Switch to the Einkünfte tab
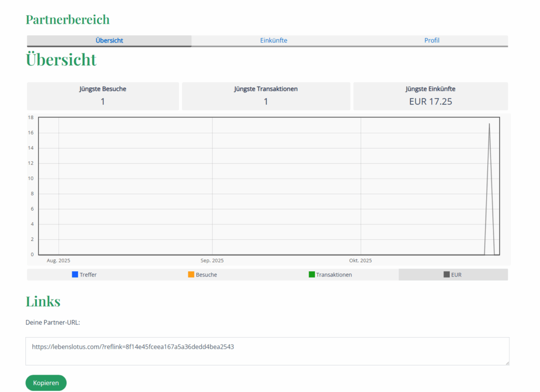The height and width of the screenshot is (392, 540). [x=274, y=41]
